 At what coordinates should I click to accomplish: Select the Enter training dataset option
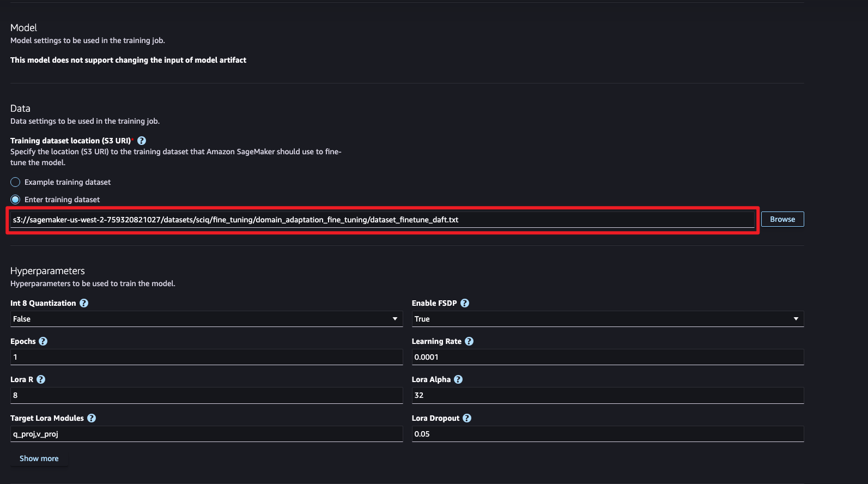[15, 199]
